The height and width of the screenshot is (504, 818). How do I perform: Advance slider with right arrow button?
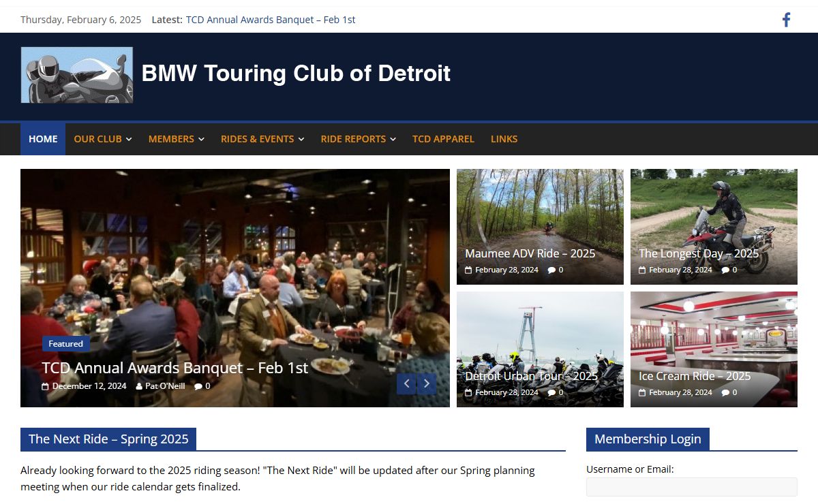click(427, 384)
